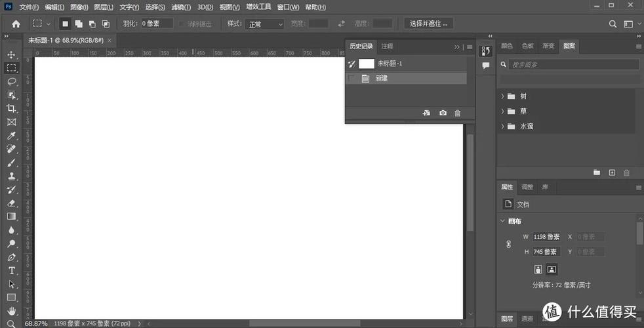644x328 pixels.
Task: Select the Horizontal Type tool
Action: point(12,270)
